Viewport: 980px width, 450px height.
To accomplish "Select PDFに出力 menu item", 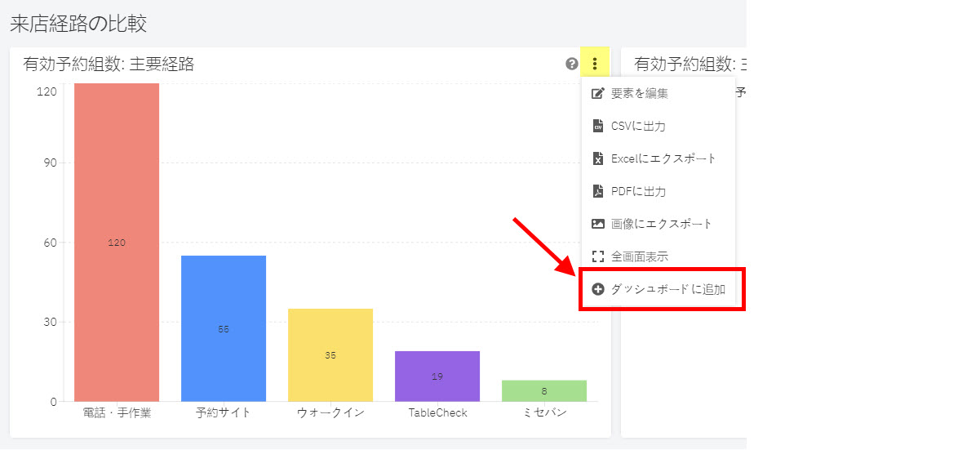I will (x=658, y=191).
